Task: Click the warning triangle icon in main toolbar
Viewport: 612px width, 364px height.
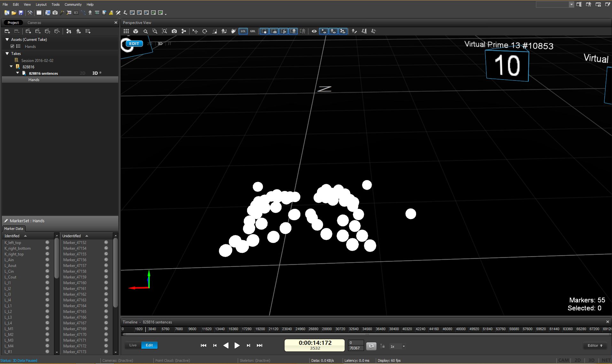Action: [111, 13]
